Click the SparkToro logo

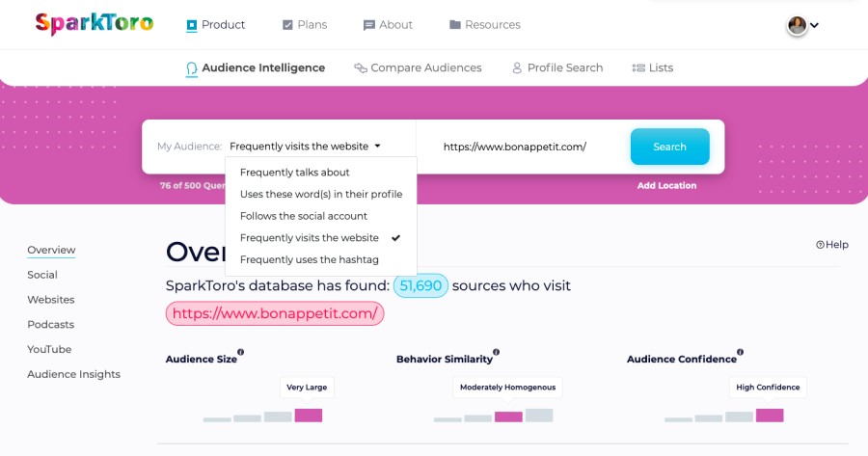click(x=94, y=24)
